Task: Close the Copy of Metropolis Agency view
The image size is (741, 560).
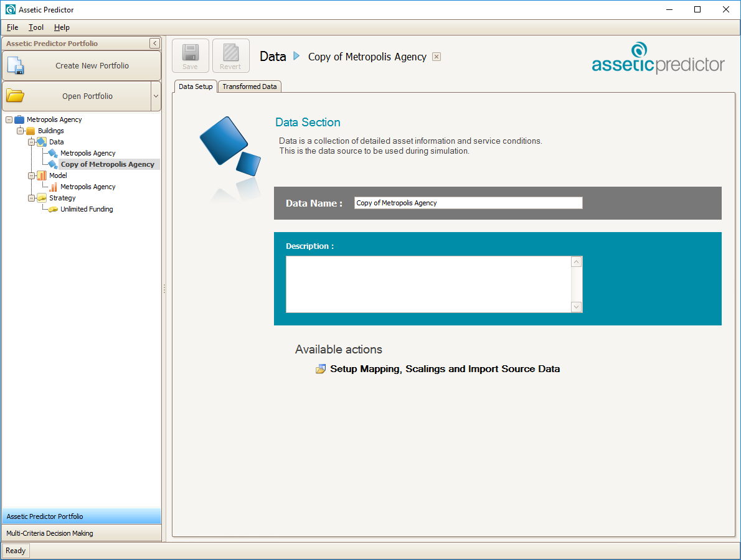Action: 437,57
